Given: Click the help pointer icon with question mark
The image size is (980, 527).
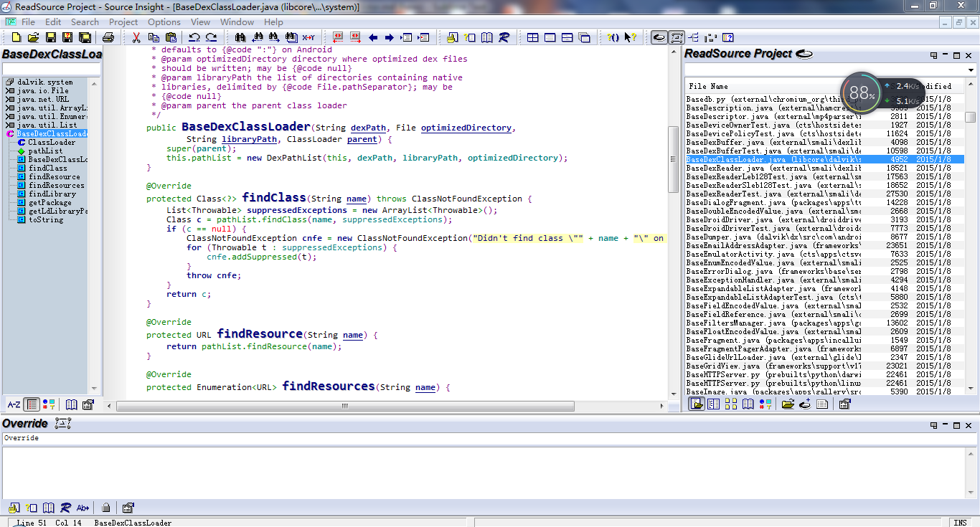Looking at the screenshot, I should [x=630, y=37].
